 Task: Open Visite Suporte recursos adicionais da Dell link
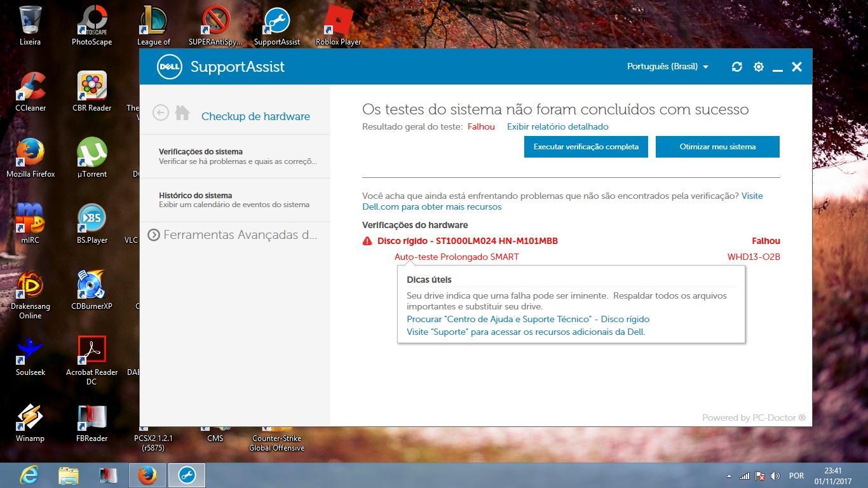tap(526, 332)
